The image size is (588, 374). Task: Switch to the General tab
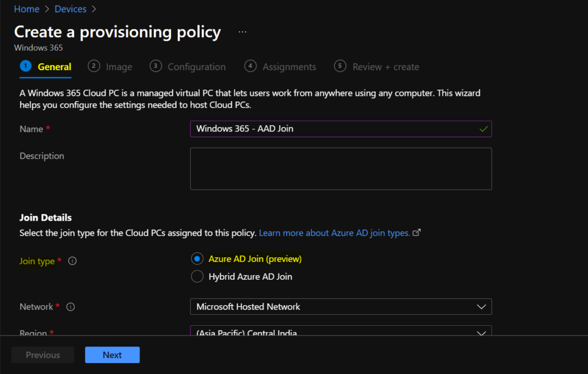[x=45, y=67]
